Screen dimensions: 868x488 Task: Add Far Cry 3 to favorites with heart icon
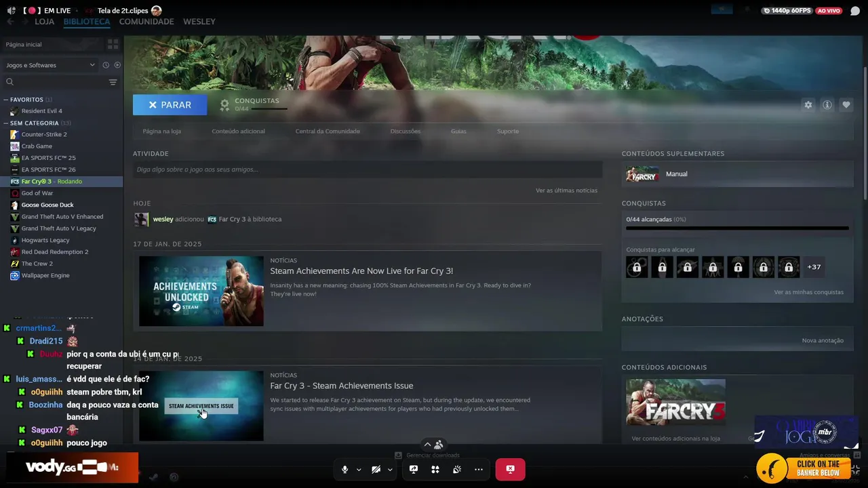[846, 105]
